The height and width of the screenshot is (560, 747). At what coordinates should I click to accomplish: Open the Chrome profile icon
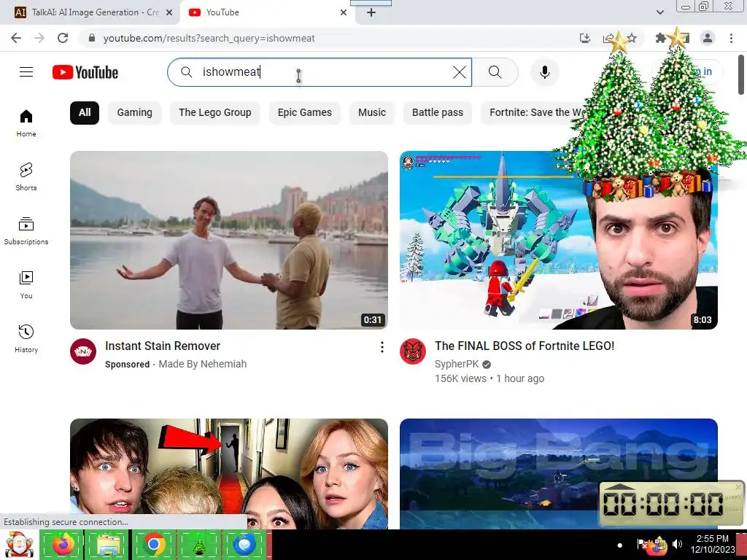(708, 38)
